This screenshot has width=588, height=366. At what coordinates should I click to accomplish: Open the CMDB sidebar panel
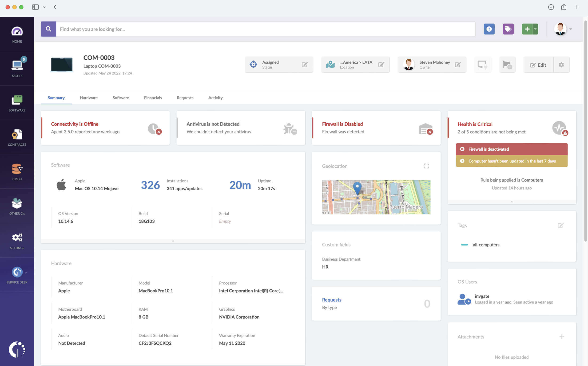pyautogui.click(x=17, y=172)
